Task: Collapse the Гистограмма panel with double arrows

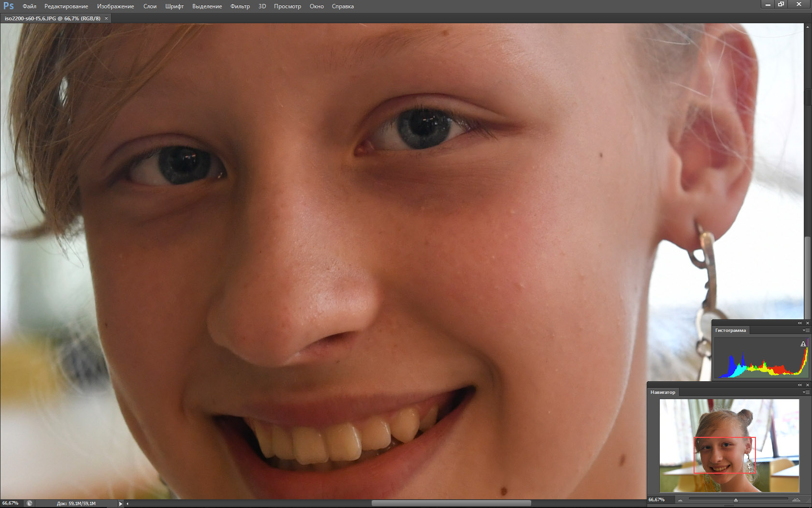Action: [800, 323]
